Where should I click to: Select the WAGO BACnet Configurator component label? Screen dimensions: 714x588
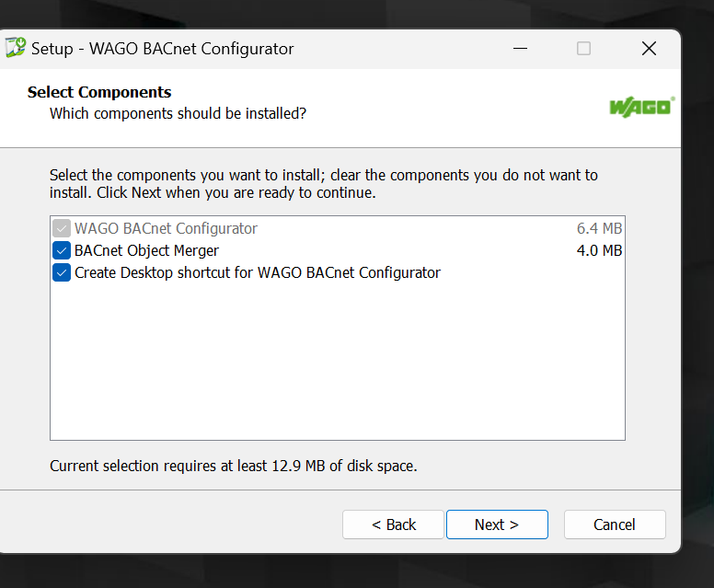click(166, 228)
